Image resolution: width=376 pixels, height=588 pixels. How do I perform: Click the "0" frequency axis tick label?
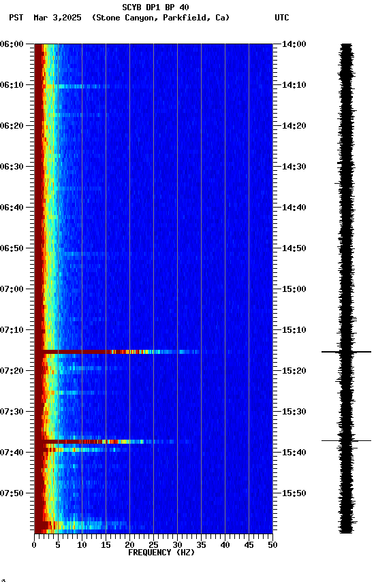[34, 545]
